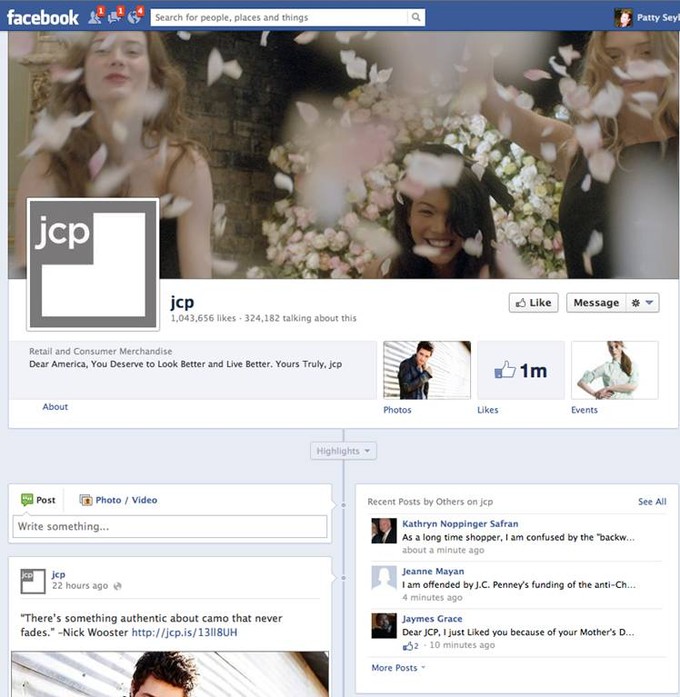
Task: Select the Photo / Video tab
Action: click(118, 500)
